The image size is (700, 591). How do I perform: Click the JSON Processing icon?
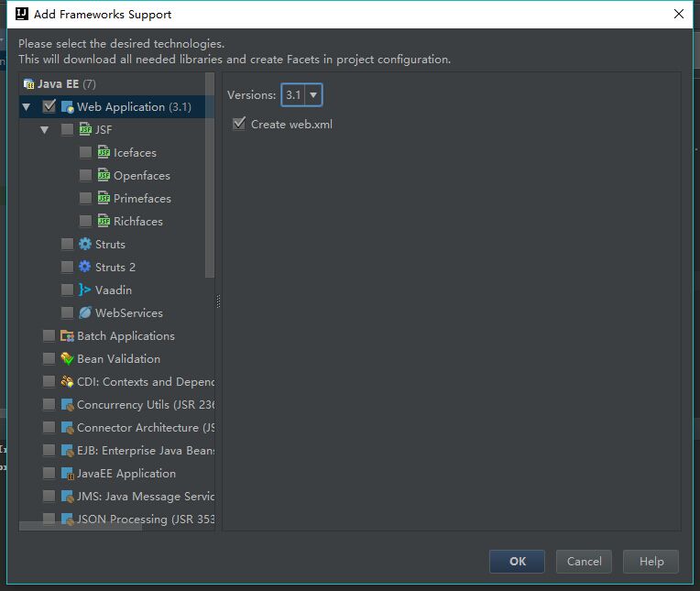point(67,519)
